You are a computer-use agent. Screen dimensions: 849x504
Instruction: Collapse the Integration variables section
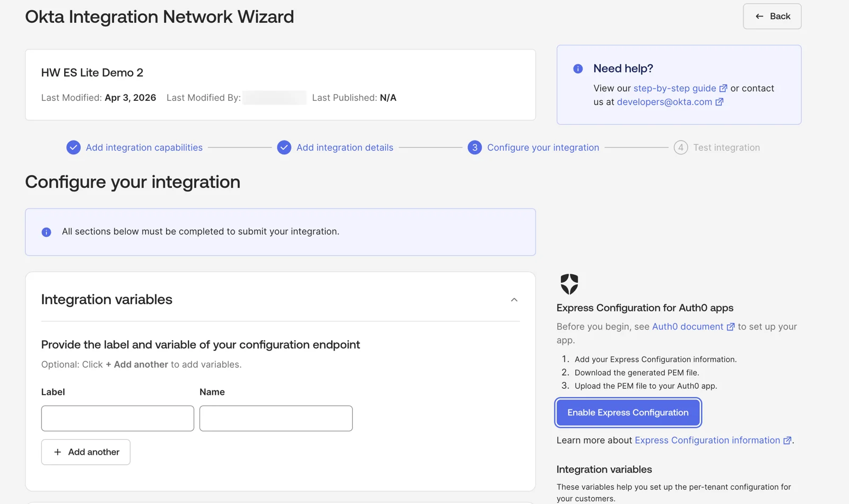pos(514,300)
